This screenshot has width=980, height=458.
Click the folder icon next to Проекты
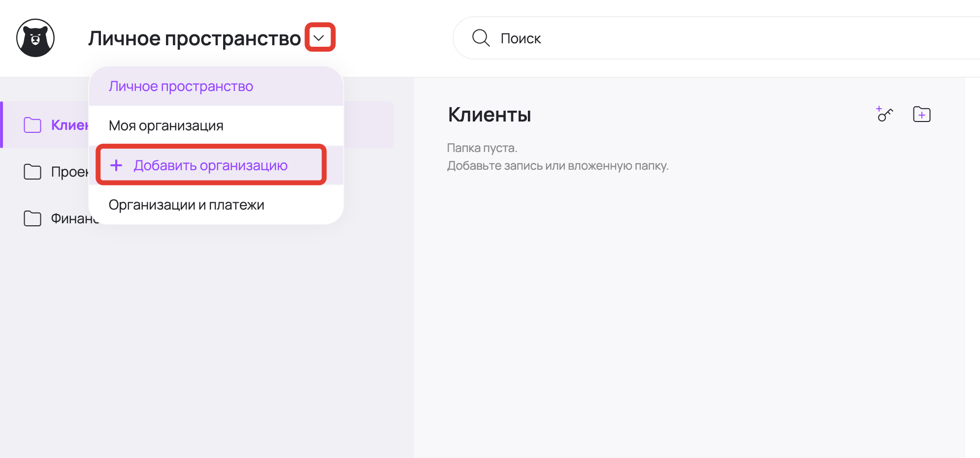(33, 172)
